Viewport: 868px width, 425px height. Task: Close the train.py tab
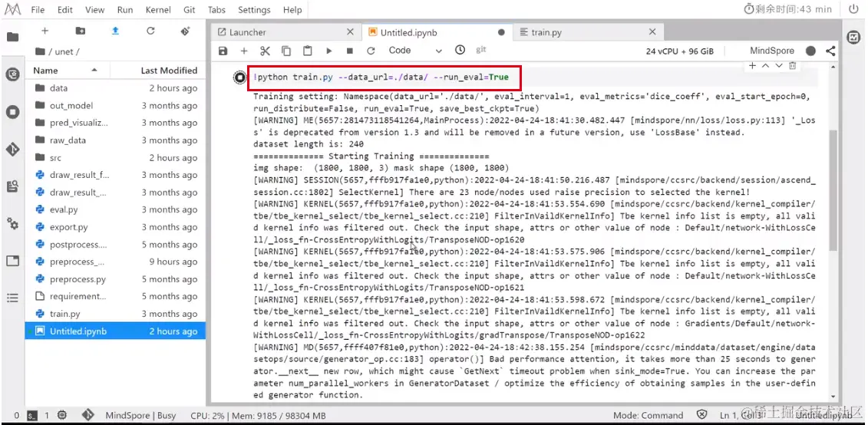click(652, 32)
